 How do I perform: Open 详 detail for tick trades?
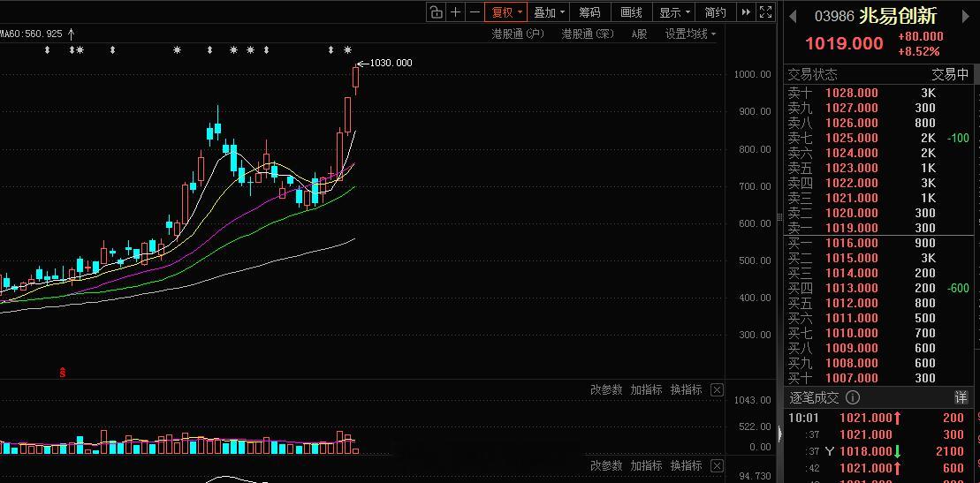point(961,397)
